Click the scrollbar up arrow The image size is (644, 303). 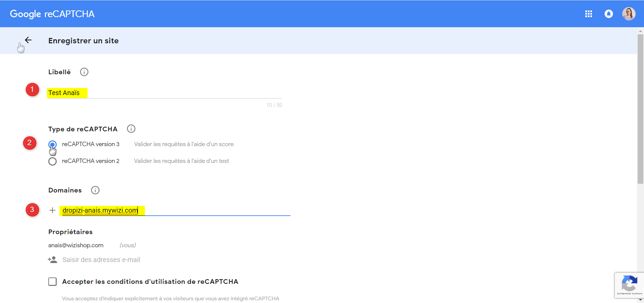coord(640,31)
